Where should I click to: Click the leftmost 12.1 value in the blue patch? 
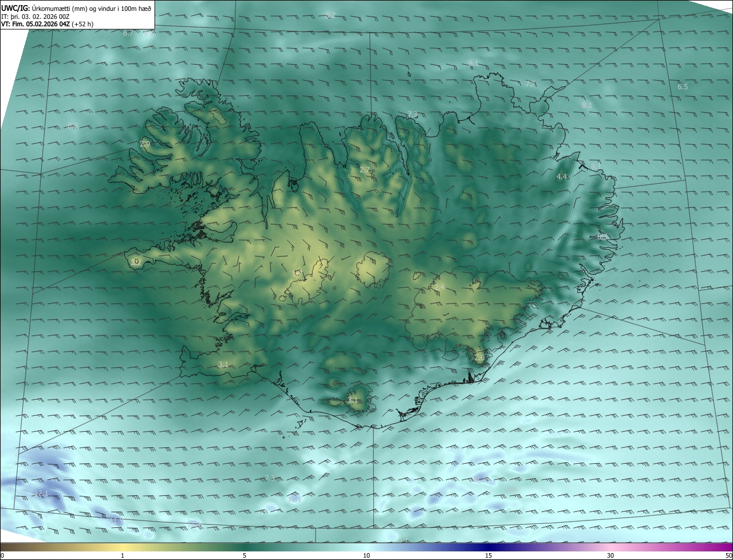(x=41, y=493)
